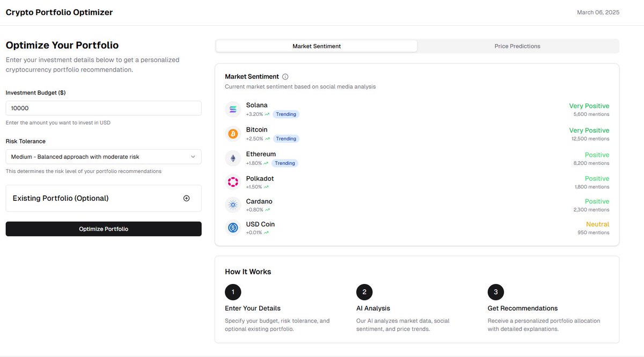This screenshot has width=644, height=357.
Task: Click USD Coin's Neutral sentiment label
Action: coord(598,224)
